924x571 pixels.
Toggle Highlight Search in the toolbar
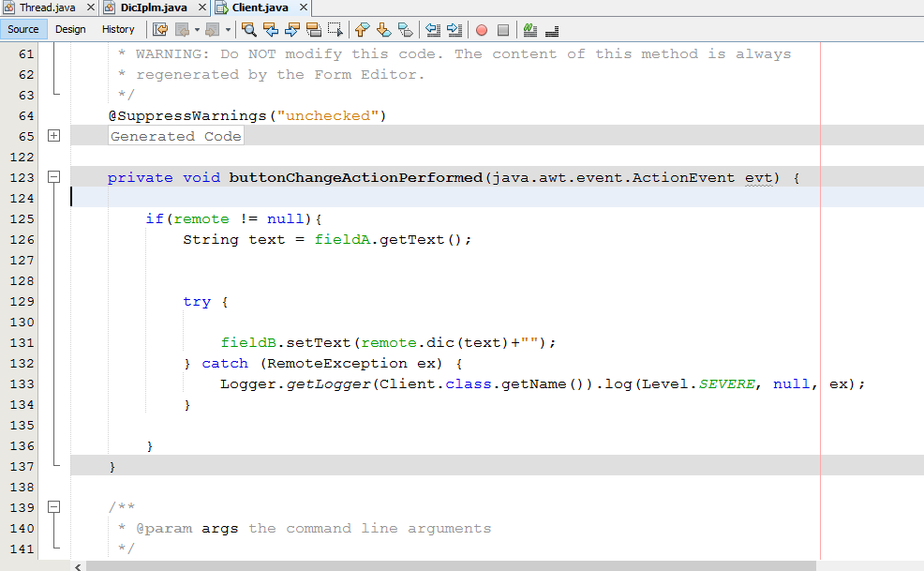(314, 29)
